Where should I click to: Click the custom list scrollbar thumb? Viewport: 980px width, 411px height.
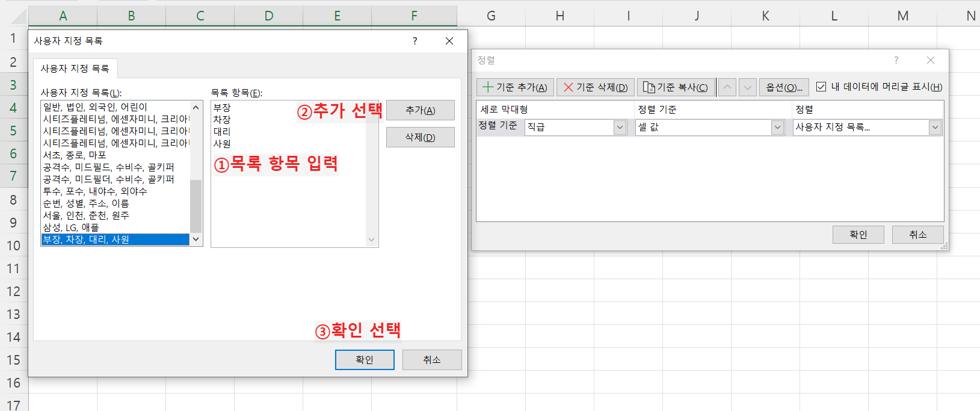coord(196,206)
